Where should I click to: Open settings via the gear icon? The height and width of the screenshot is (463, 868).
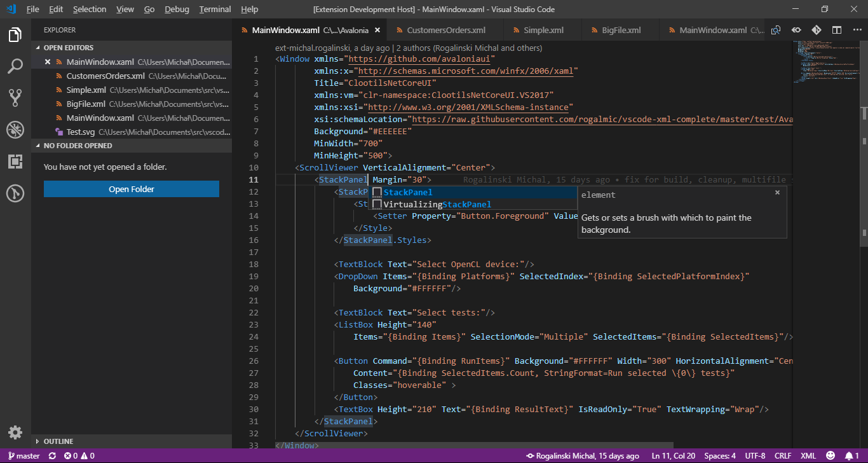pos(15,432)
